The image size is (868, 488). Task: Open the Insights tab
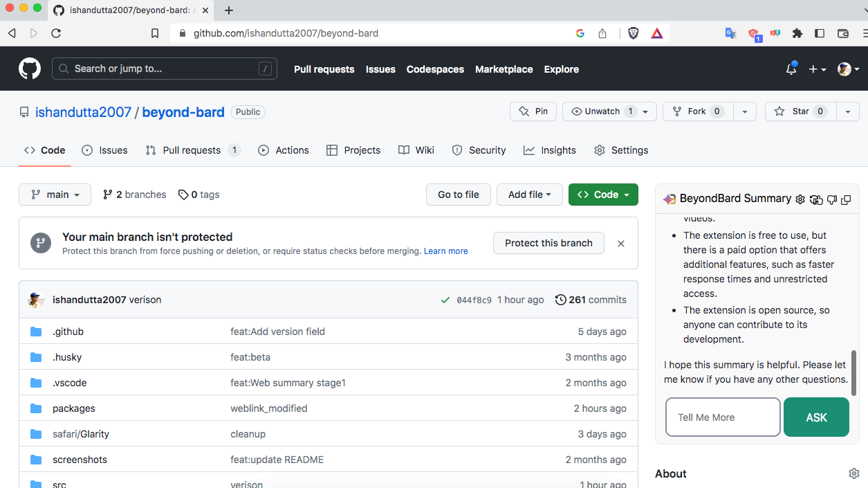click(x=550, y=150)
